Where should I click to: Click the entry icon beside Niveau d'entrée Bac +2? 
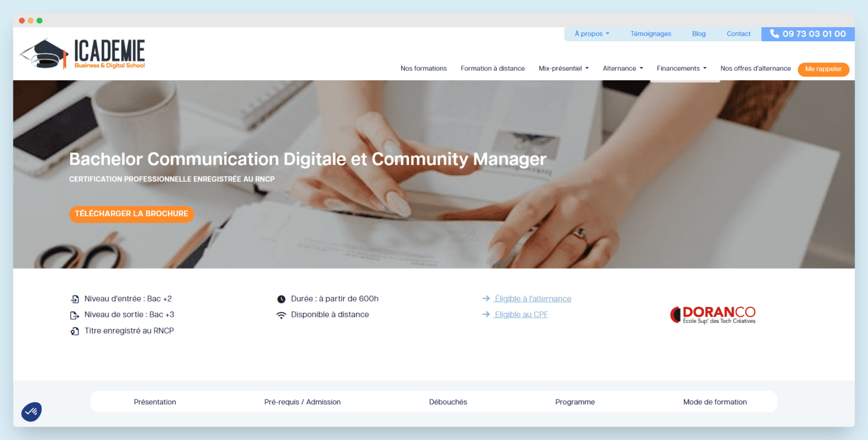point(75,298)
